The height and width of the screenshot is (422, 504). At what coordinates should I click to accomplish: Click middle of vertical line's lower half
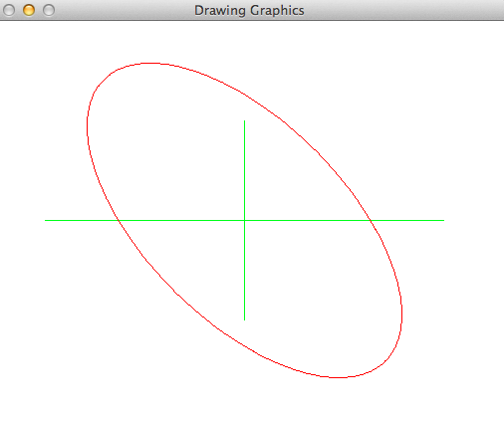[x=245, y=270]
